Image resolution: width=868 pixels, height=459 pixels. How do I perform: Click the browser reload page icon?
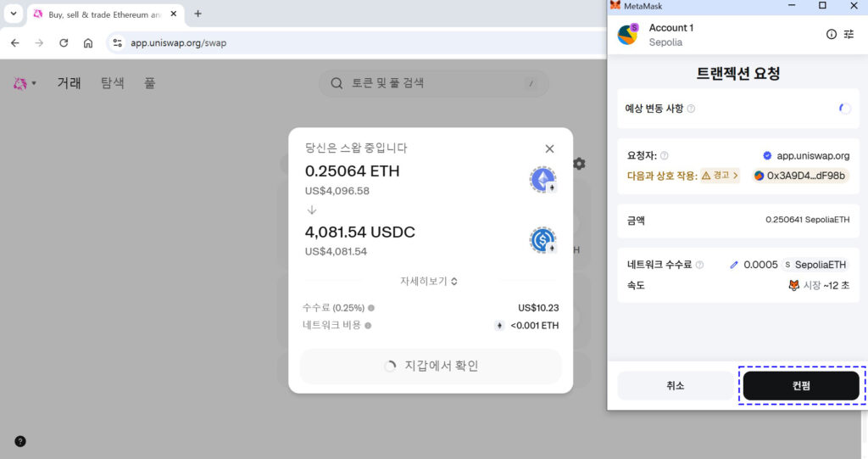[64, 42]
